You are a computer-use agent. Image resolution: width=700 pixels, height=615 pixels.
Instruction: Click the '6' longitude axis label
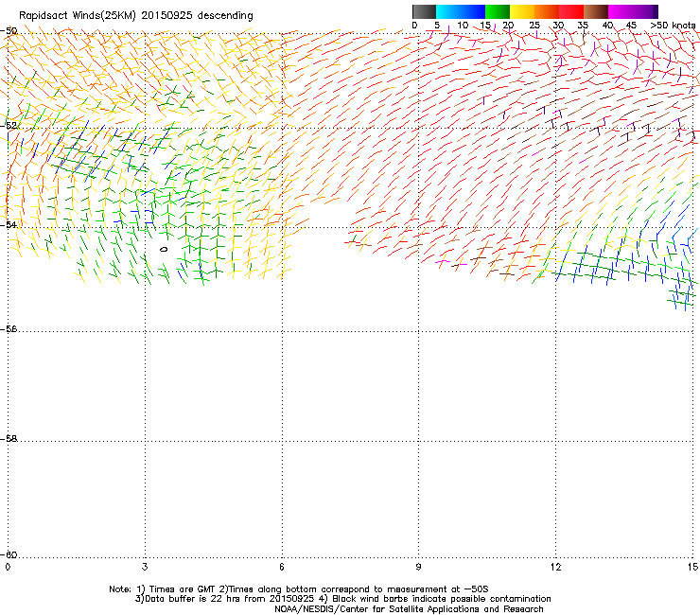(282, 567)
